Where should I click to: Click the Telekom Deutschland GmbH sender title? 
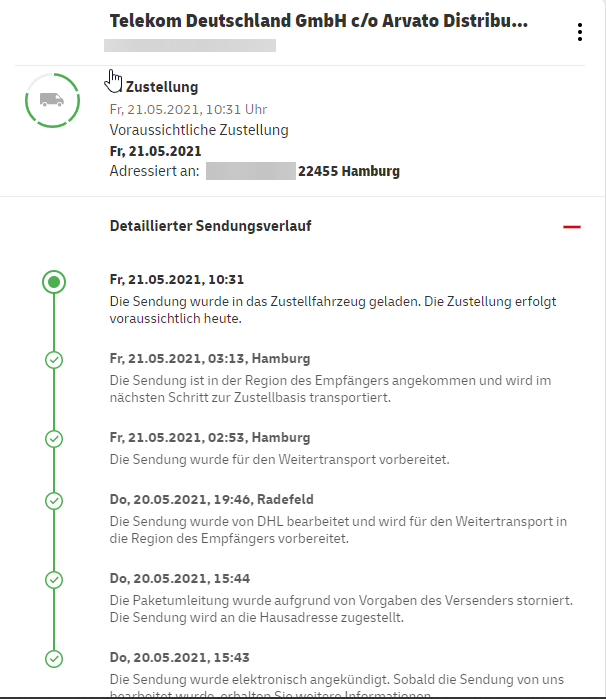pos(318,21)
